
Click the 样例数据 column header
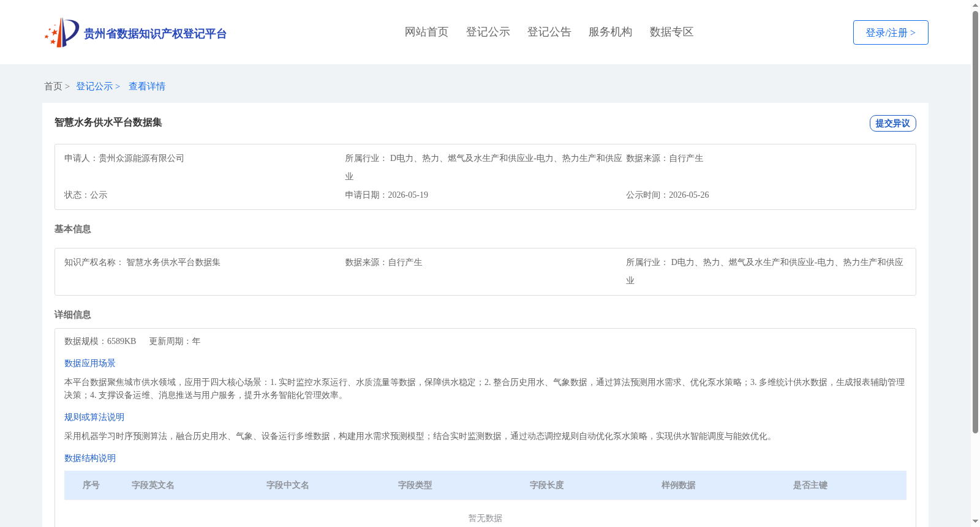(679, 485)
